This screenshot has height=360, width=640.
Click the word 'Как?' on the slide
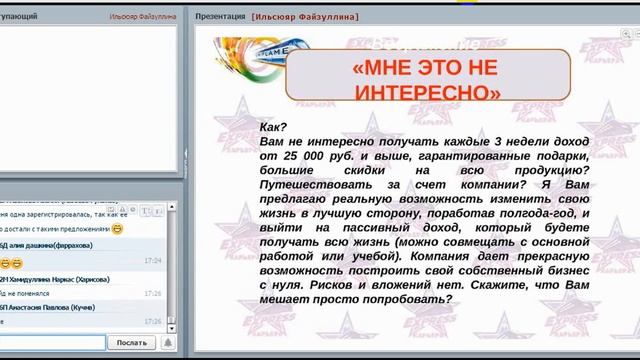(273, 127)
